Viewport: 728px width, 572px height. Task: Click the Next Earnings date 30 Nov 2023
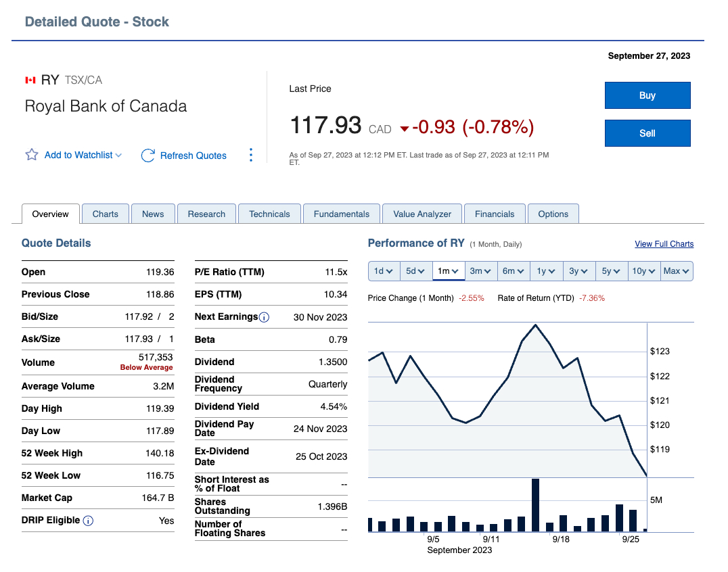(x=320, y=317)
